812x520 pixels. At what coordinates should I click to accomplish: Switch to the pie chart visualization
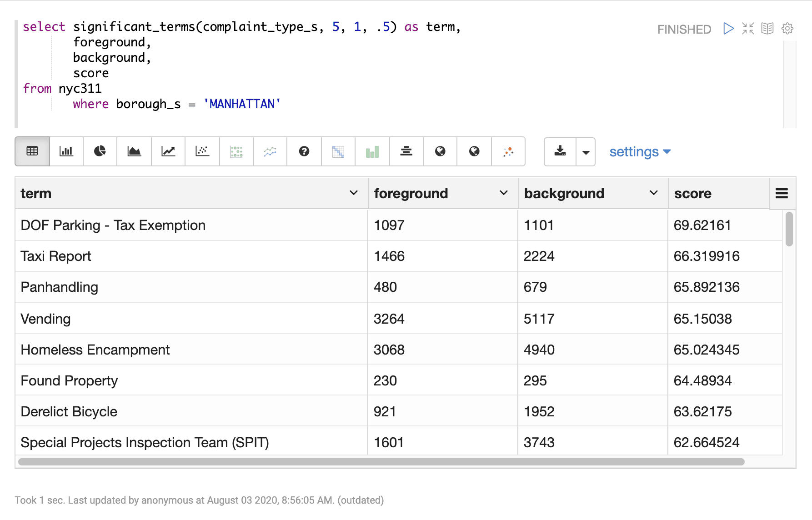click(100, 151)
